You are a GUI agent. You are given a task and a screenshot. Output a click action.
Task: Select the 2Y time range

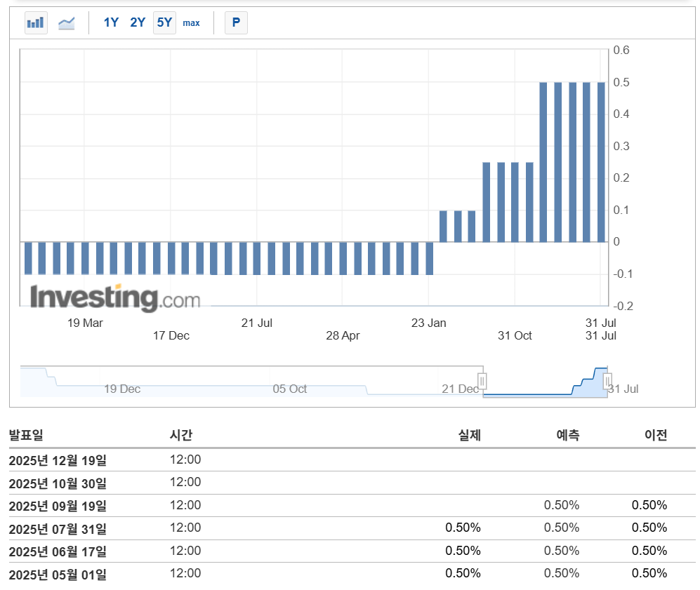coord(138,22)
